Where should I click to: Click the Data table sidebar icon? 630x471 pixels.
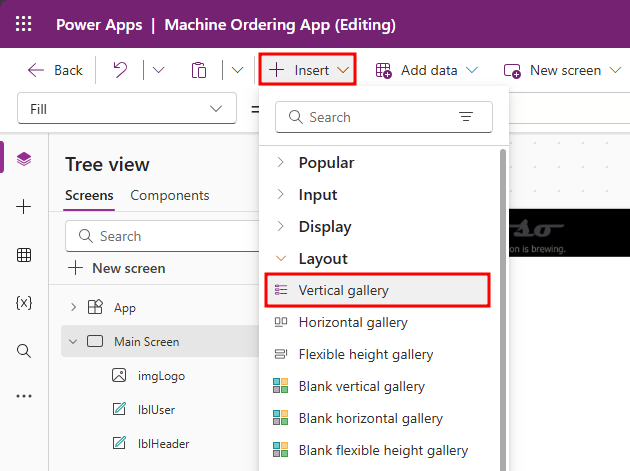(24, 255)
